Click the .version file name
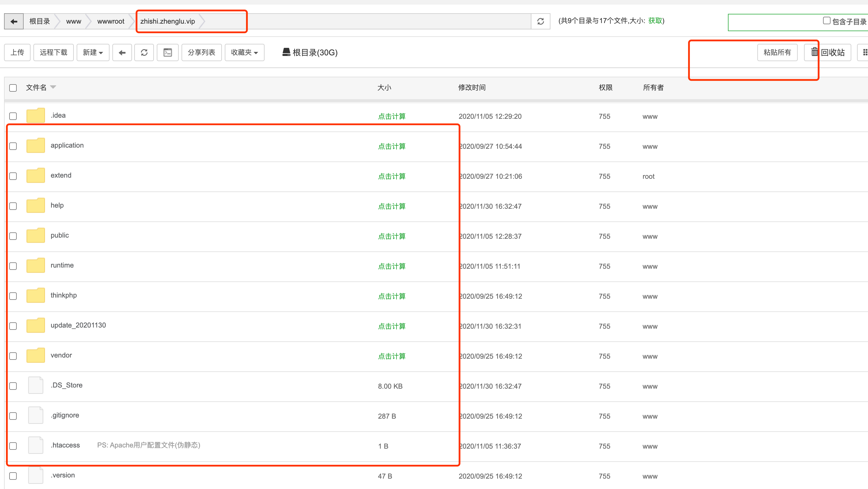The width and height of the screenshot is (868, 489). [63, 475]
